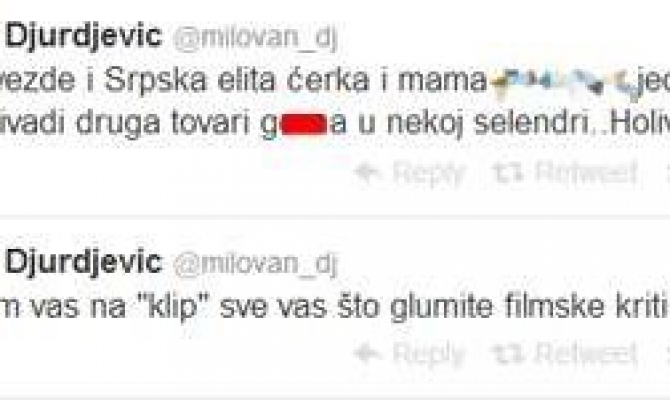Choose the Reply label under the "filmske" tweet

tap(429, 355)
